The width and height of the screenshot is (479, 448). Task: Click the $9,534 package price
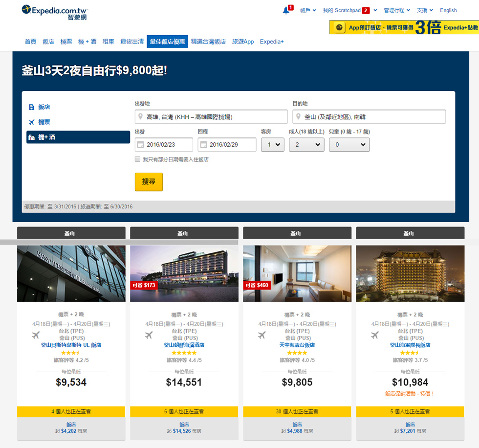(x=71, y=382)
